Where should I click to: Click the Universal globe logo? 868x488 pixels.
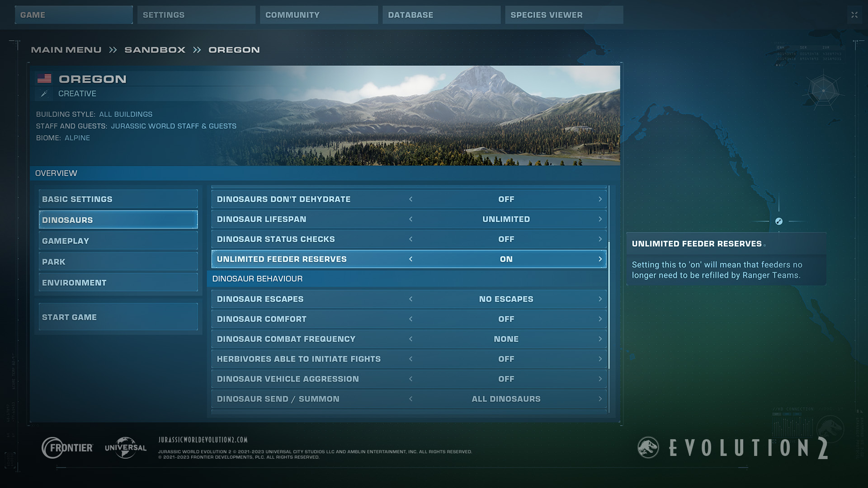(x=126, y=448)
